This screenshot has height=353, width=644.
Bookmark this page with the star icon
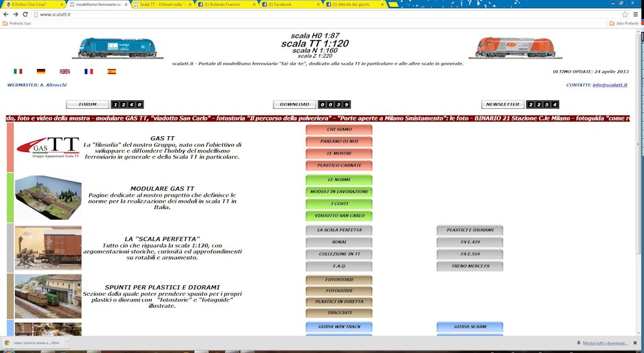[x=625, y=14]
